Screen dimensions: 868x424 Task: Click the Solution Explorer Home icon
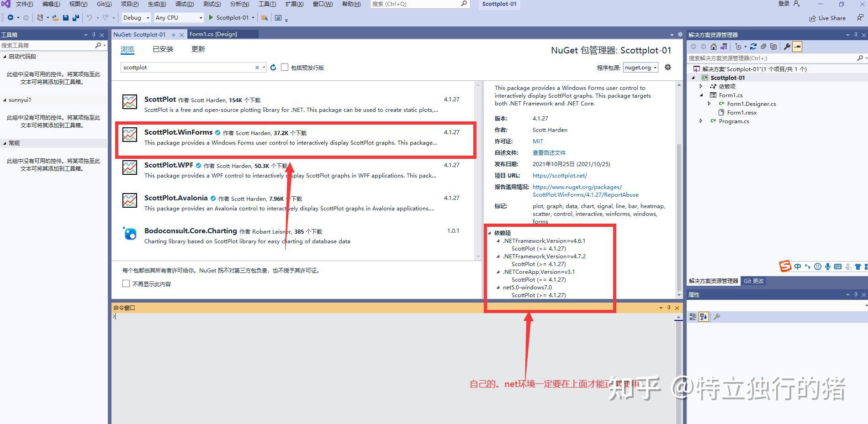(x=714, y=46)
